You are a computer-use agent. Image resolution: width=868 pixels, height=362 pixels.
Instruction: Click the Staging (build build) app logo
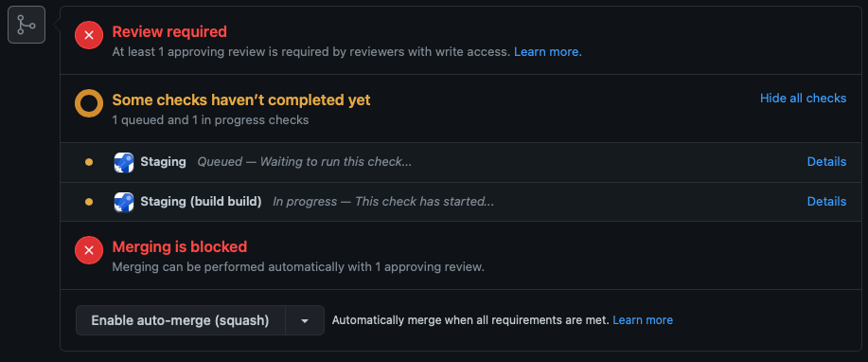click(124, 202)
